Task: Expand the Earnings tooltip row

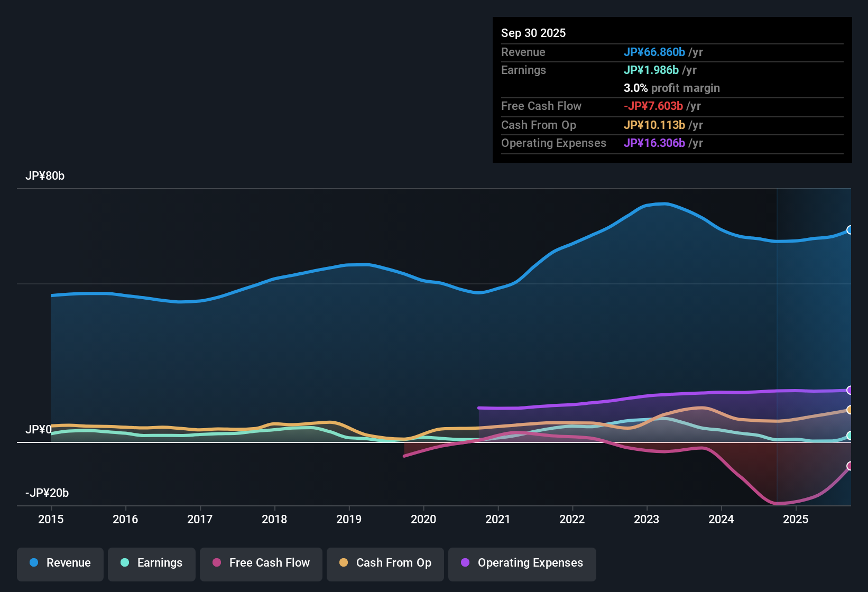Action: click(x=523, y=70)
